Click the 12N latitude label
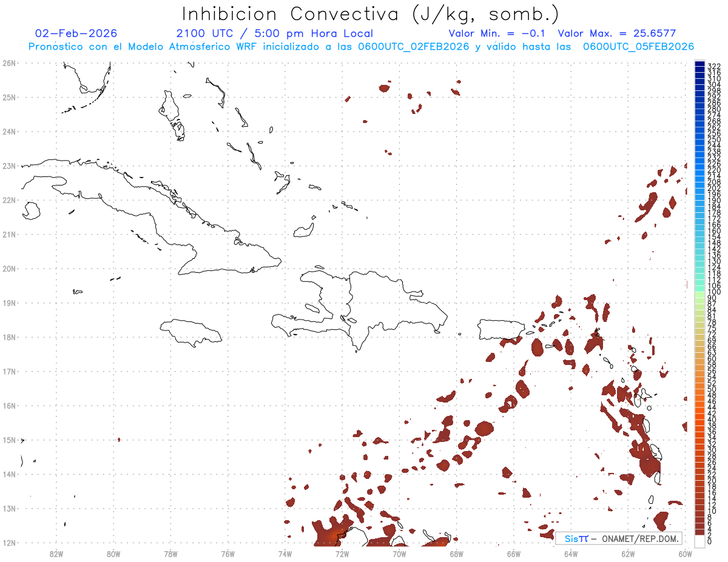The image size is (728, 562). (9, 543)
